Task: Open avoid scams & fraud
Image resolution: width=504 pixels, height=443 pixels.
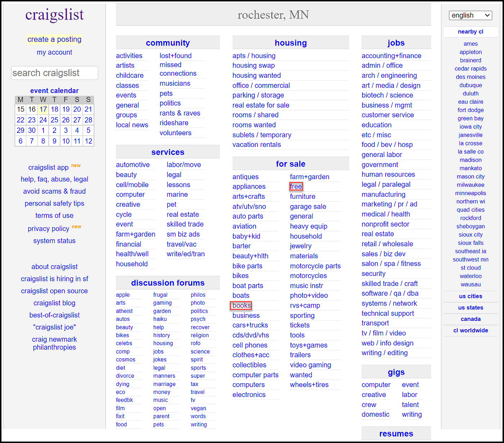Action: click(x=54, y=191)
